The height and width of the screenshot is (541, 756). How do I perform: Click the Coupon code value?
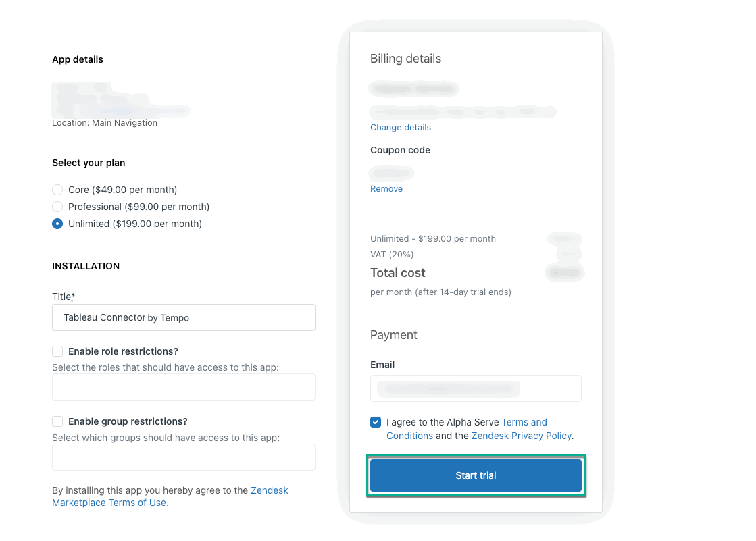point(391,172)
